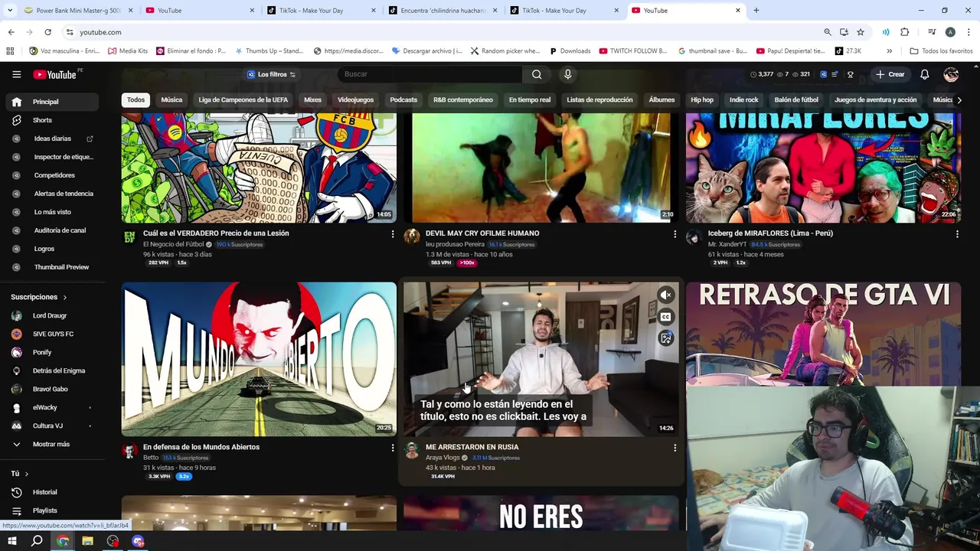Open the Chrome three-dot menu
This screenshot has height=551, width=980.
click(969, 32)
